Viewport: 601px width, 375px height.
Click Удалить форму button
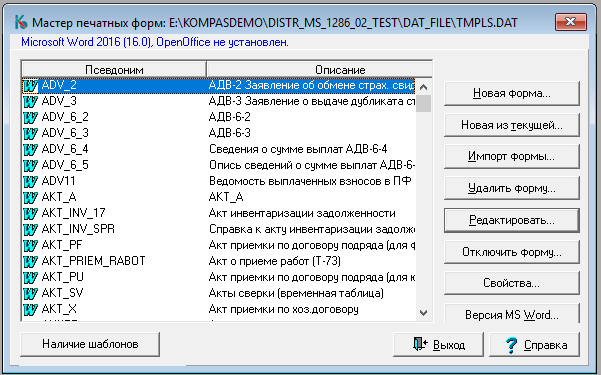click(512, 188)
